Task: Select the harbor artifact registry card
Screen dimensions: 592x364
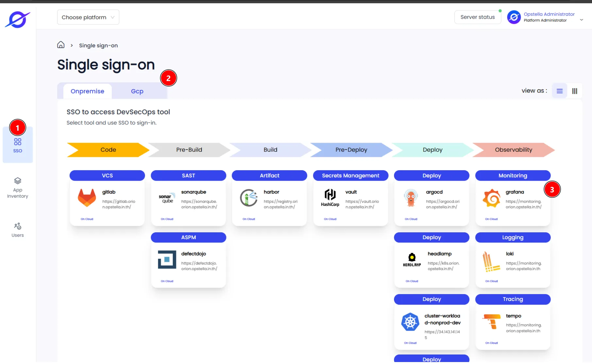Action: point(270,203)
